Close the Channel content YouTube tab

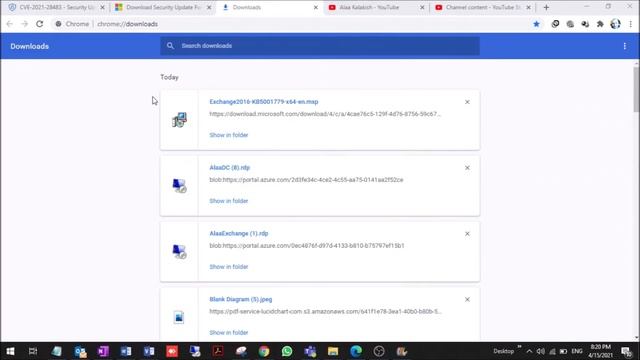point(529,7)
